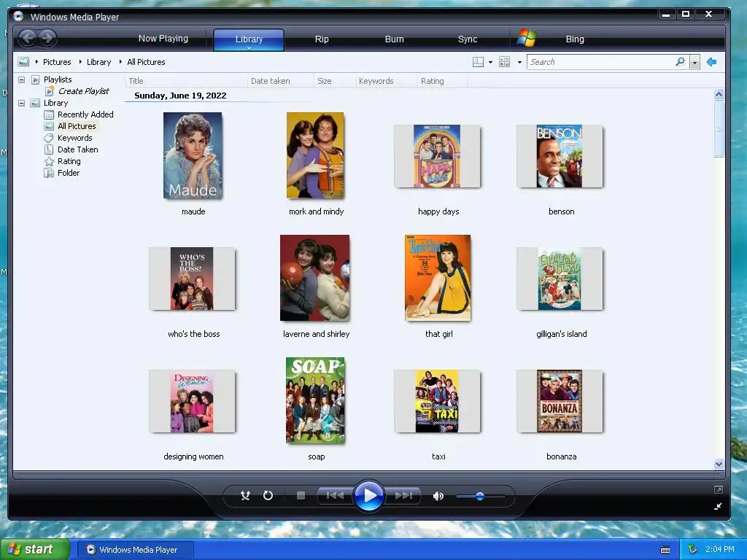The height and width of the screenshot is (560, 747).
Task: Open the Burn tab
Action: point(394,39)
